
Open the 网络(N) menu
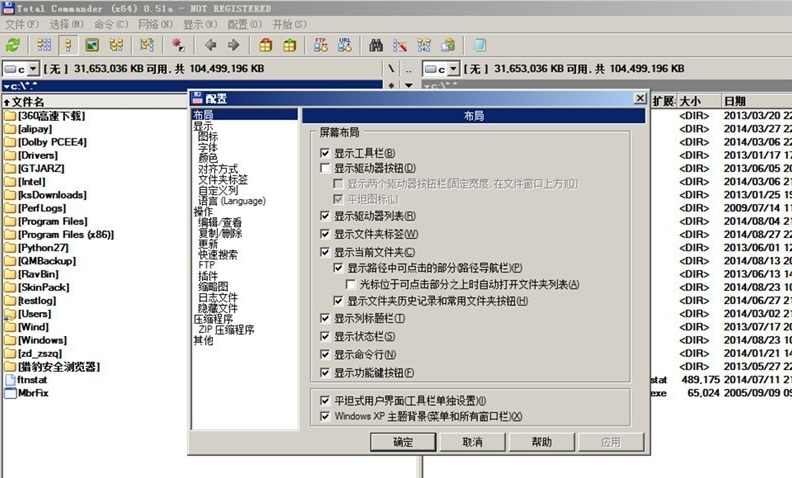coord(156,24)
